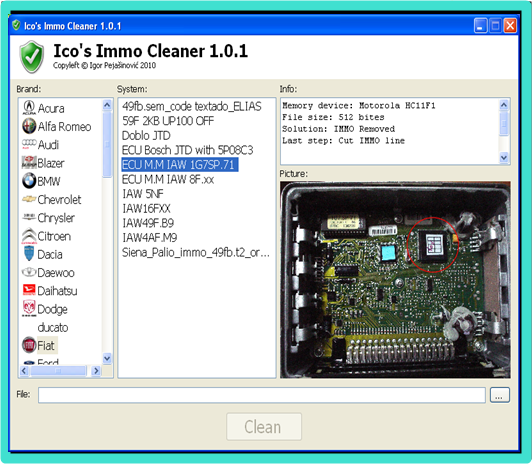Select the Dodge ram logo icon
The width and height of the screenshot is (532, 464).
(29, 308)
